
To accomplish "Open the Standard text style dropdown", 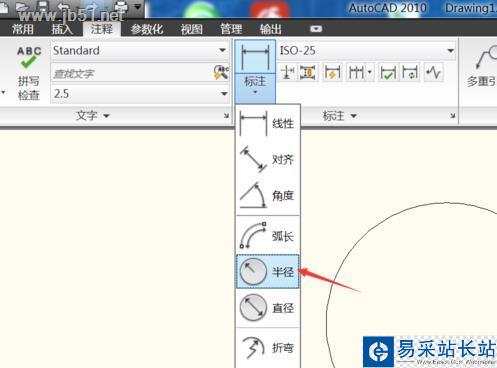I will click(x=222, y=50).
